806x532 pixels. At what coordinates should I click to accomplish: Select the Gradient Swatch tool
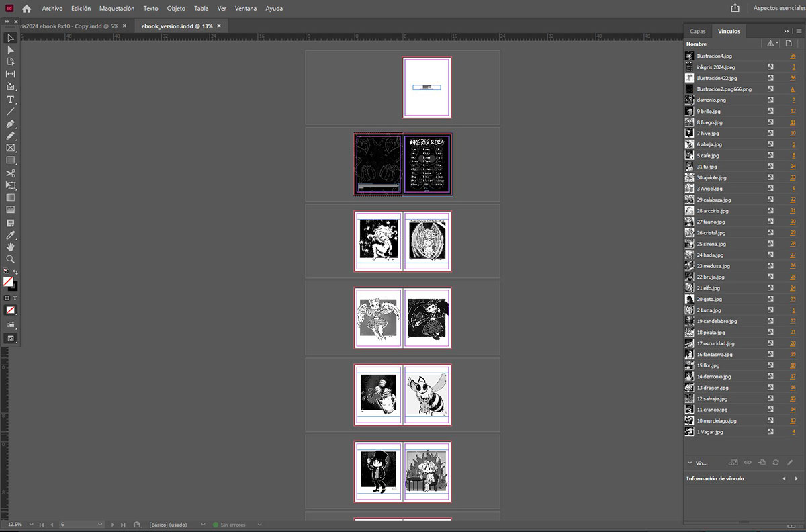[x=11, y=197]
